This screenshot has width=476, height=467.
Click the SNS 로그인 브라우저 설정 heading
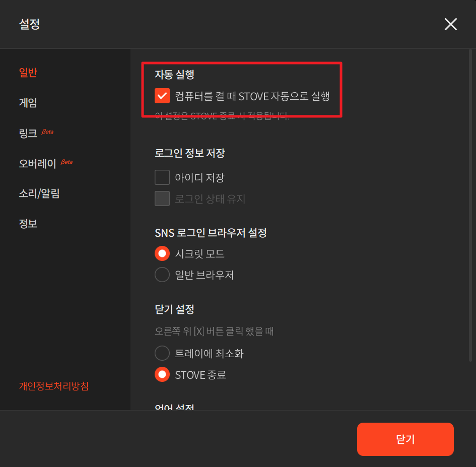point(211,233)
